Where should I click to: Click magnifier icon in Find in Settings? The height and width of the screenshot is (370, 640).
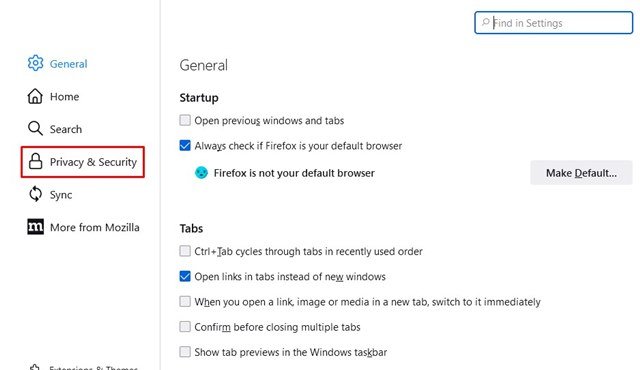click(x=485, y=22)
